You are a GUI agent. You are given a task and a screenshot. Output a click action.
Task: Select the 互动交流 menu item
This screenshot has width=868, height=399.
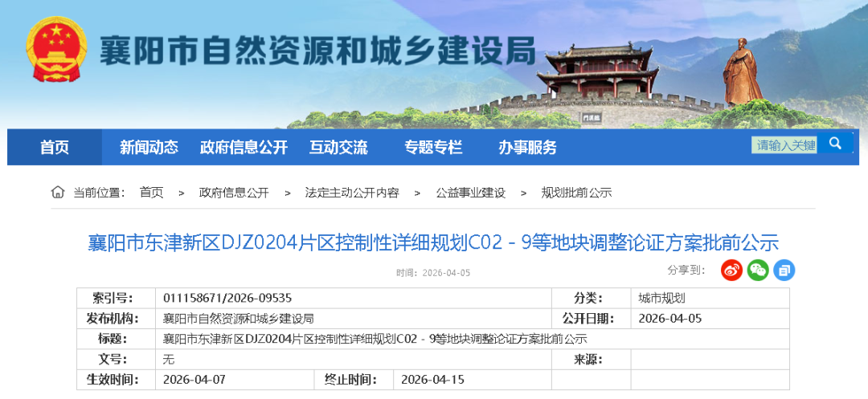point(338,148)
